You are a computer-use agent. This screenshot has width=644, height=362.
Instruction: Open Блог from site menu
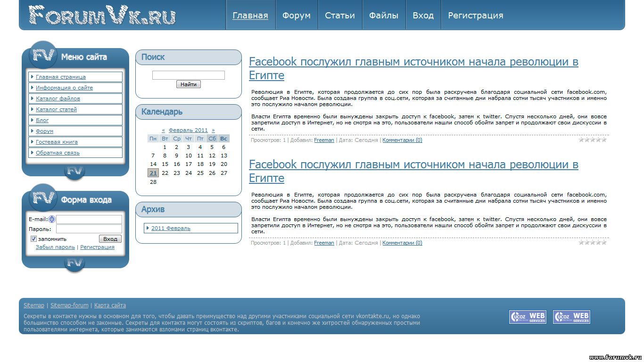coord(75,120)
